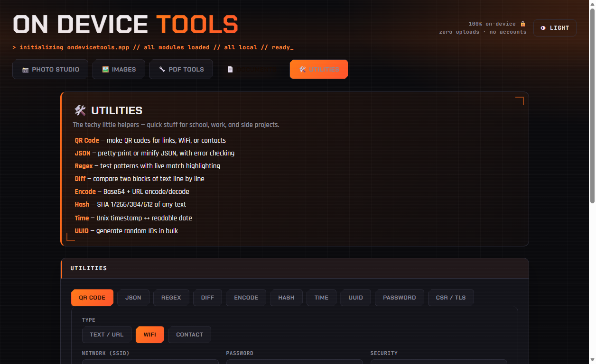Screen dimensions: 596x364
Task: Click the NETWORK (SSID) field label
Action: [x=105, y=354]
